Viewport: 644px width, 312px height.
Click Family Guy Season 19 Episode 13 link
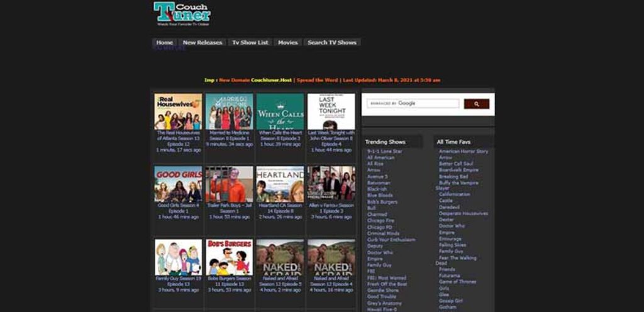pyautogui.click(x=178, y=281)
